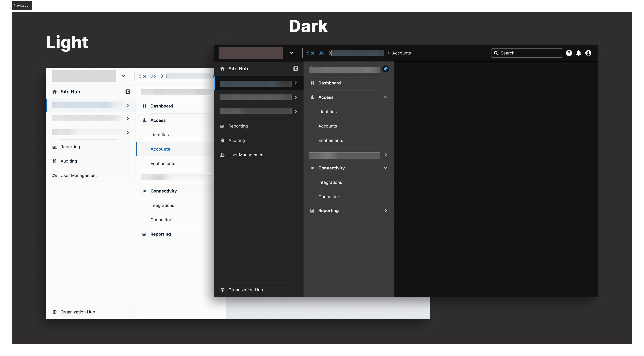Expand third redacted site chevron in light sidebar
Image resolution: width=644 pixels, height=356 pixels.
point(128,132)
